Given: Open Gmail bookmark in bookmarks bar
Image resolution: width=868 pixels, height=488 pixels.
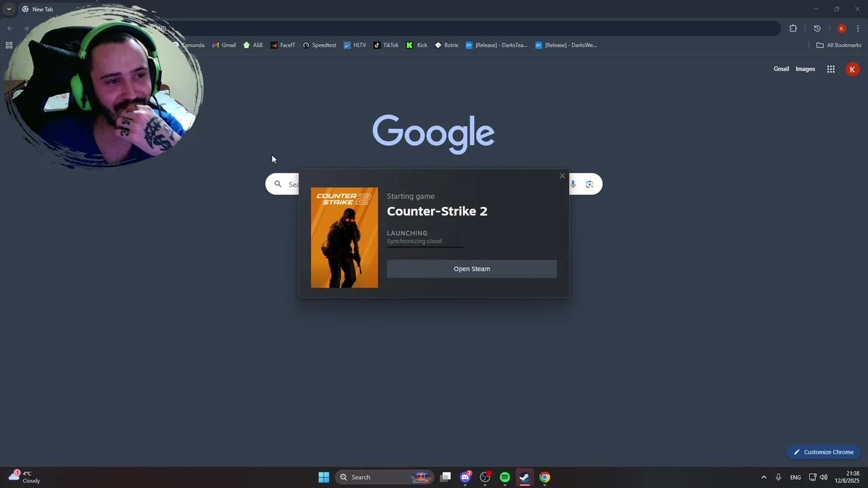Looking at the screenshot, I should pyautogui.click(x=224, y=45).
